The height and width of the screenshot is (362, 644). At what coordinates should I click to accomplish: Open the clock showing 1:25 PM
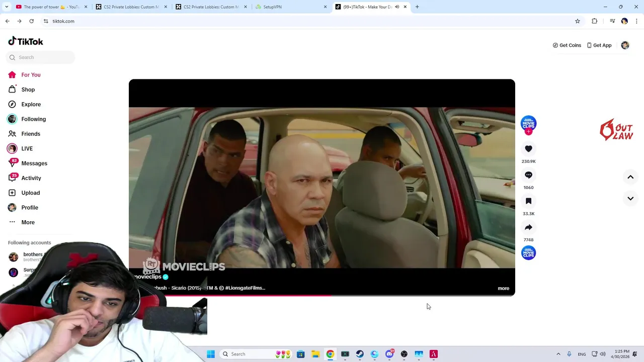(620, 354)
